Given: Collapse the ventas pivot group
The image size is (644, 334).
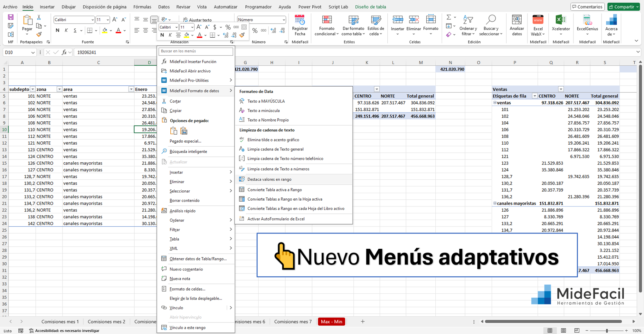Looking at the screenshot, I should 495,103.
